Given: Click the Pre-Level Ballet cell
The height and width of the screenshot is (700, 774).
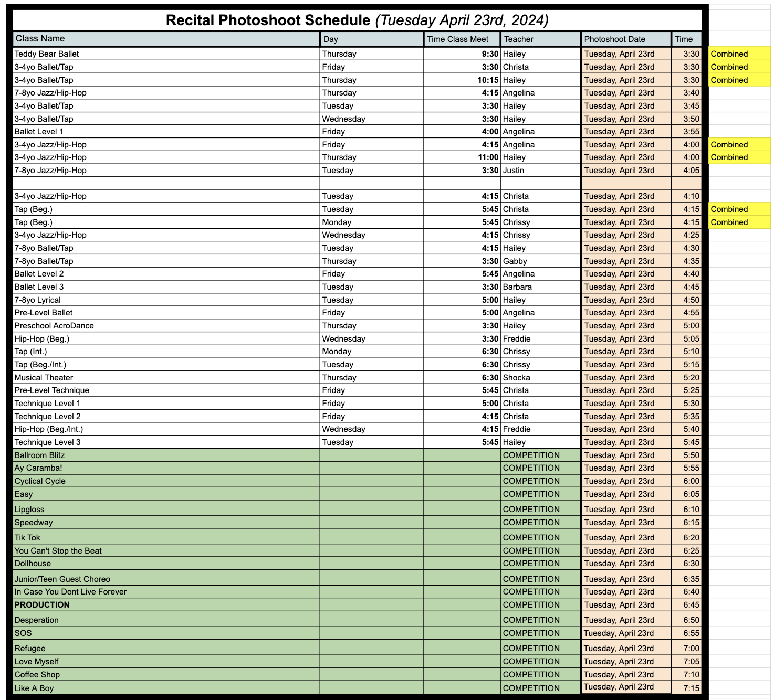Looking at the screenshot, I should tap(166, 313).
